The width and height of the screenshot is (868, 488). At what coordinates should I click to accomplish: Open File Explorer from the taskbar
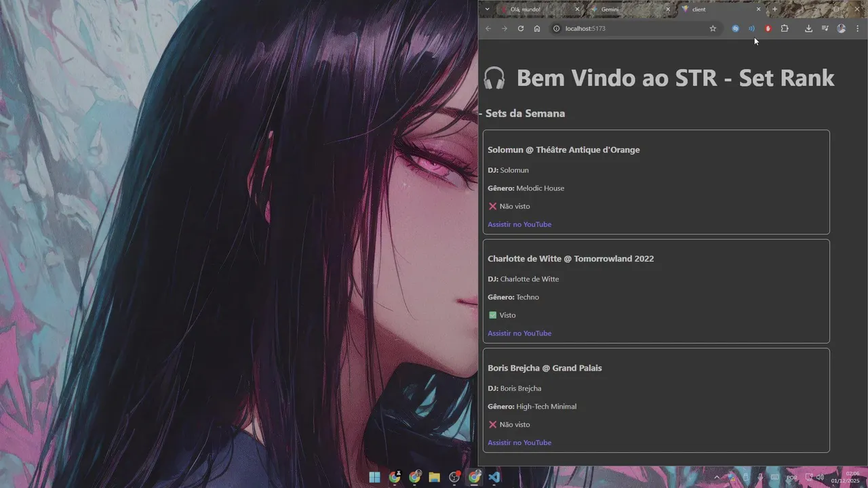(434, 477)
